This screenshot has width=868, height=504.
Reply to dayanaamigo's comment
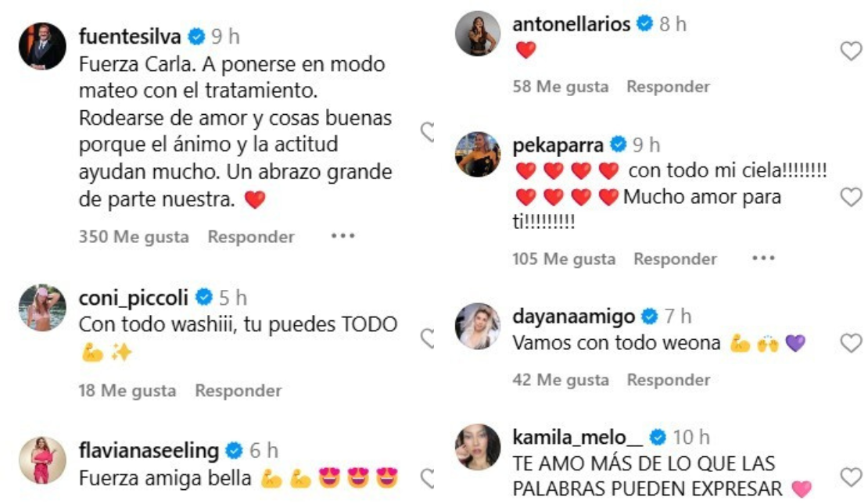coord(668,380)
